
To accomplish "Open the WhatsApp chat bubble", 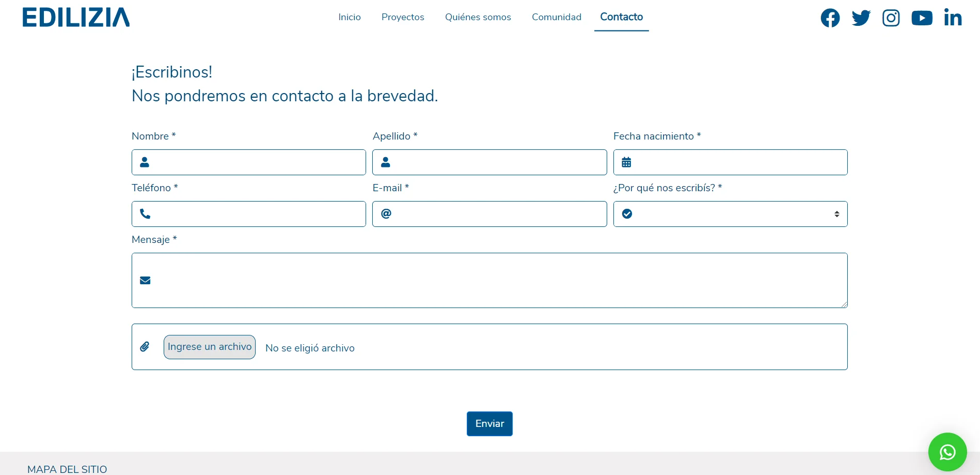I will point(947,452).
